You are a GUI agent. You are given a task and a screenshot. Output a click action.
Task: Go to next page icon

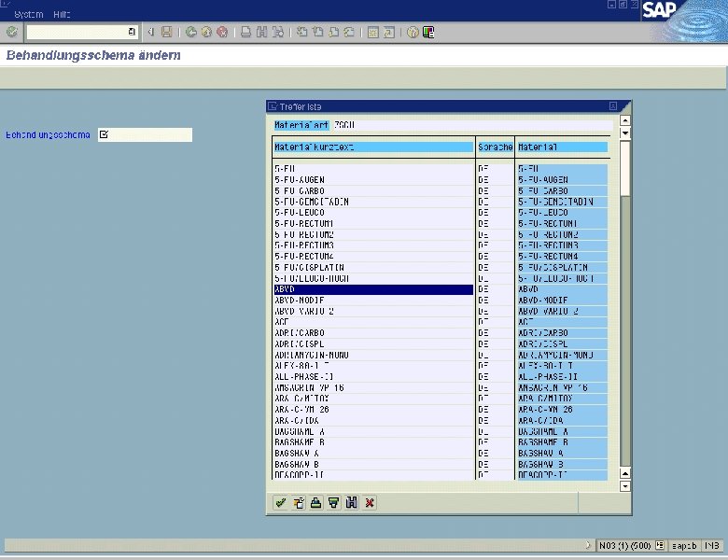333,32
